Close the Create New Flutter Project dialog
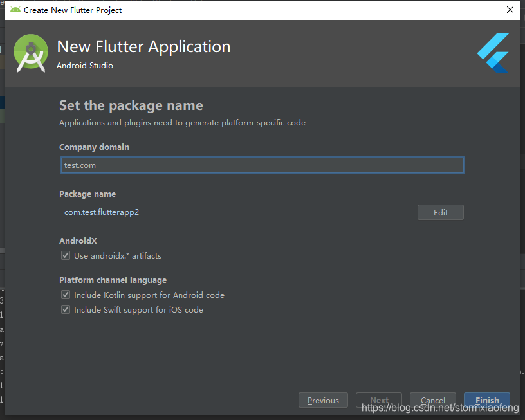Screen dimensions: 525x420 click(x=510, y=10)
